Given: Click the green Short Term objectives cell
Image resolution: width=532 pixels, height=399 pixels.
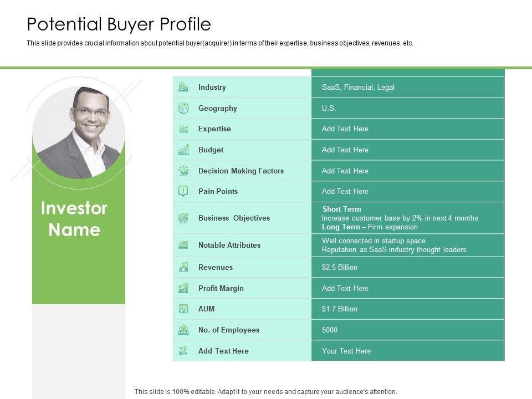Looking at the screenshot, I should [x=407, y=218].
